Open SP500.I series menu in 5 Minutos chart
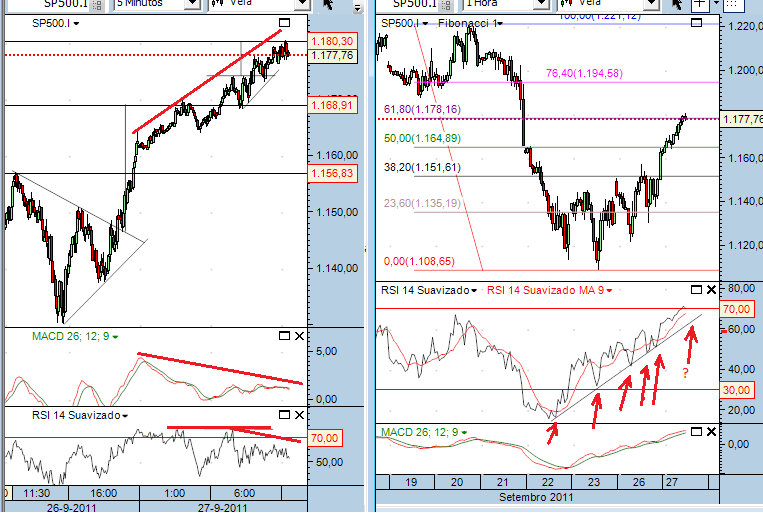Viewport: 763px width, 515px height. [76, 23]
